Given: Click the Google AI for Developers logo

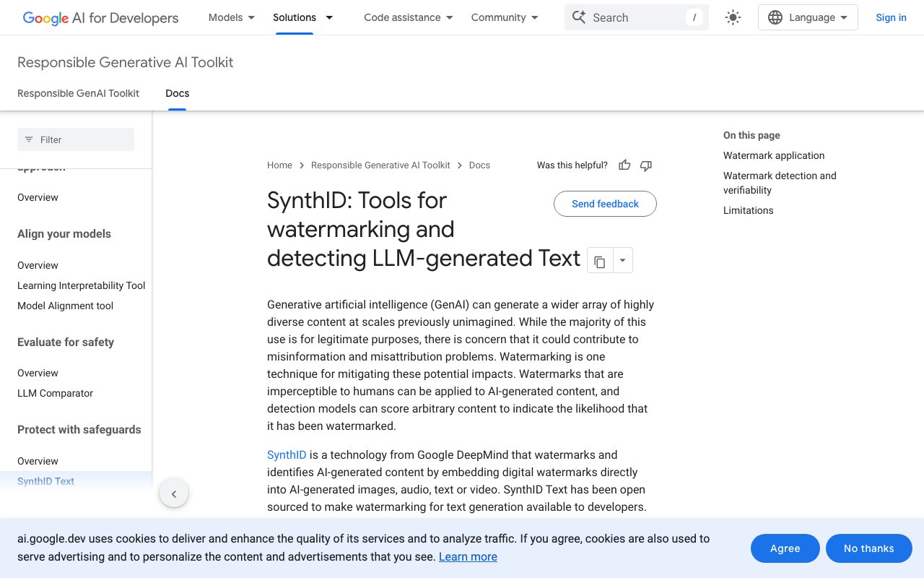Looking at the screenshot, I should click(100, 17).
